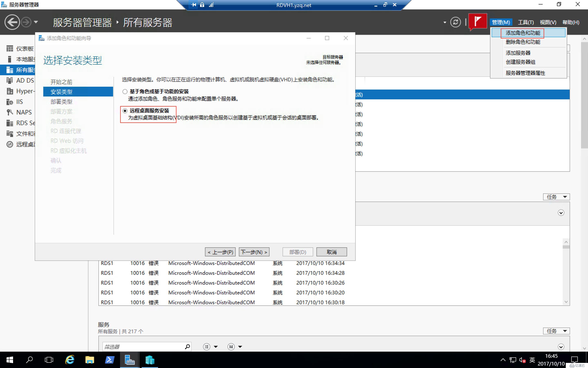This screenshot has height=368, width=588.
Task: Expand the events panel chevron
Action: [x=561, y=213]
